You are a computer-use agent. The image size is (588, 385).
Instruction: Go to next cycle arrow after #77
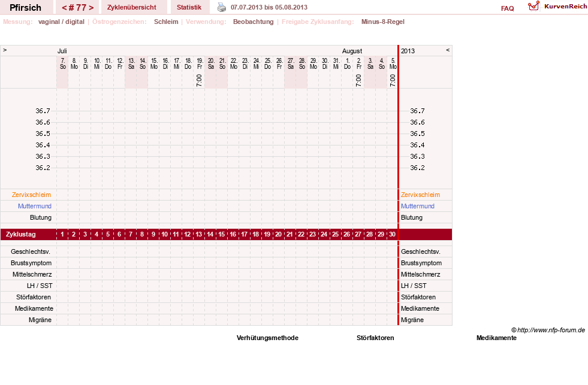91,8
